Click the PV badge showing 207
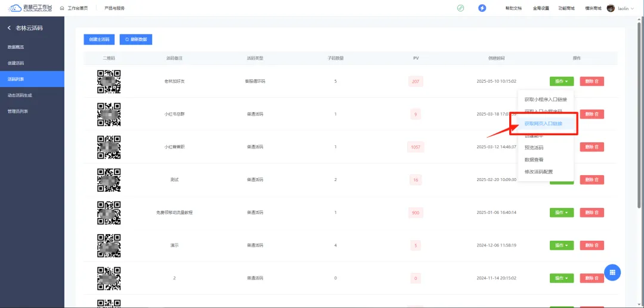 coord(416,81)
